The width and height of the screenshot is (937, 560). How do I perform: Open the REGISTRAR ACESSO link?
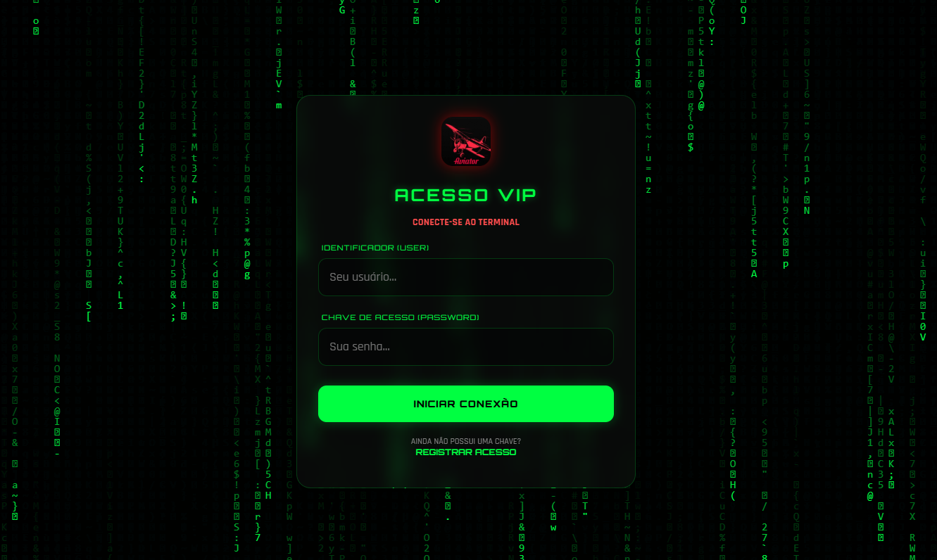pyautogui.click(x=466, y=452)
